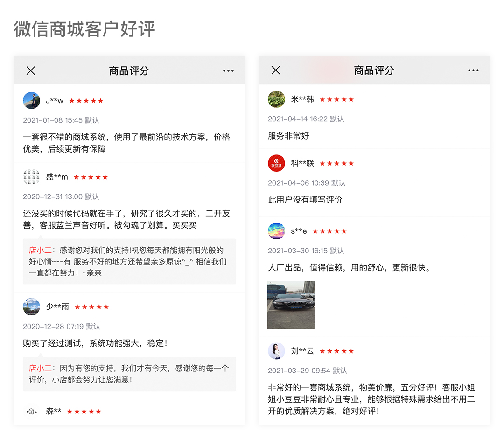The image size is (504, 434).
Task: Click the username 少**雨
Action: [x=57, y=307]
